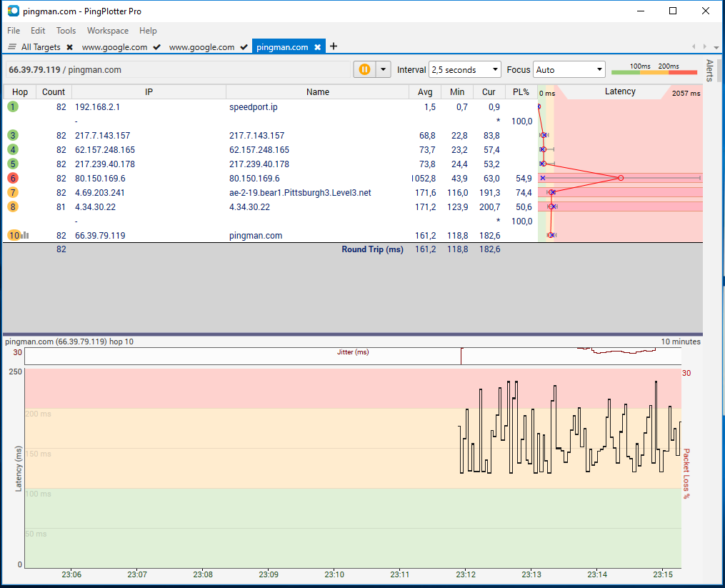Open the Alerts side panel
725x588 pixels.
coord(709,70)
